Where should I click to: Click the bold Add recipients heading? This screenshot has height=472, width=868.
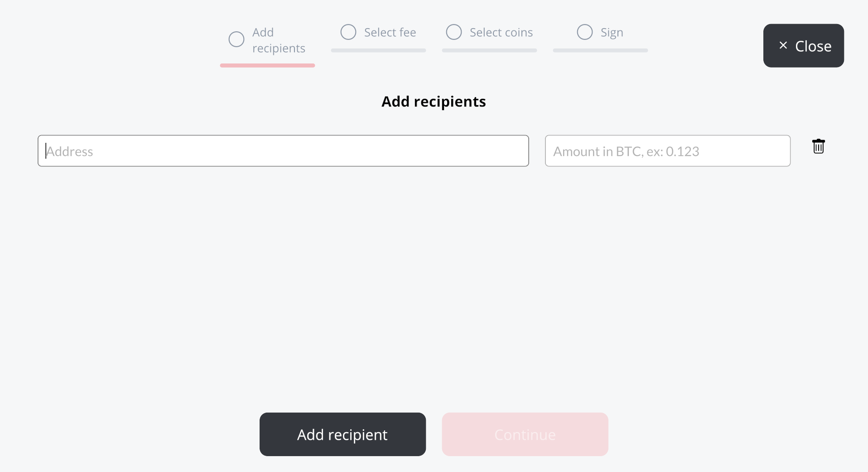point(434,102)
